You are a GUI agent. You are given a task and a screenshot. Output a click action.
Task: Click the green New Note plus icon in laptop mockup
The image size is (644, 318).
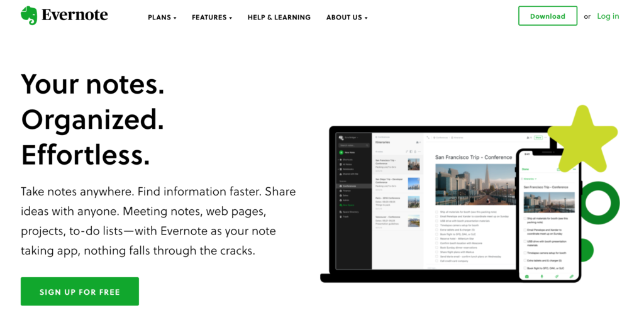[341, 153]
